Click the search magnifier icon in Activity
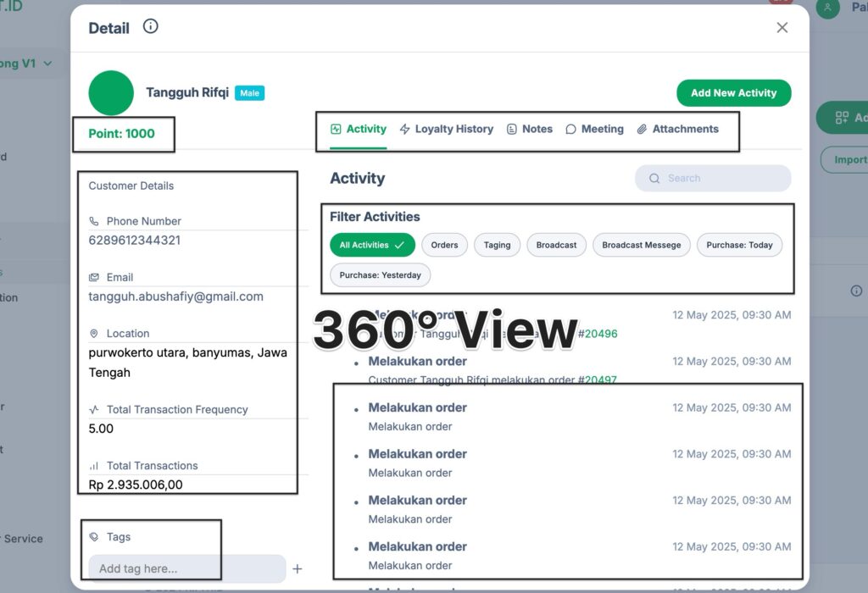Viewport: 868px width, 593px height. [x=654, y=179]
